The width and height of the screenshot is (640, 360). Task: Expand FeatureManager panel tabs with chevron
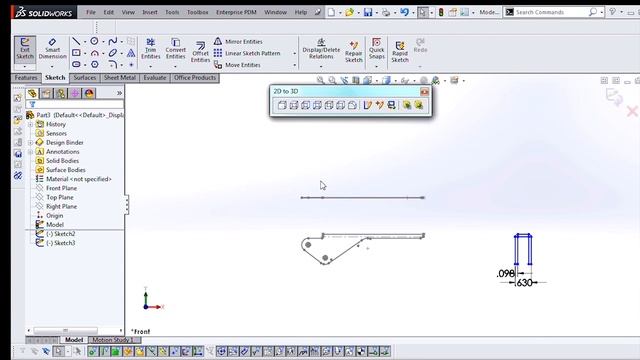point(119,93)
